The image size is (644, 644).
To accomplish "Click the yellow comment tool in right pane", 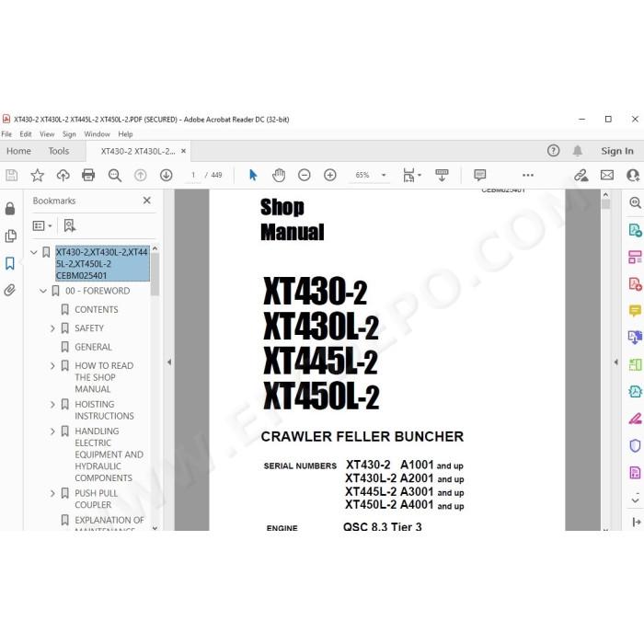I will coord(635,311).
